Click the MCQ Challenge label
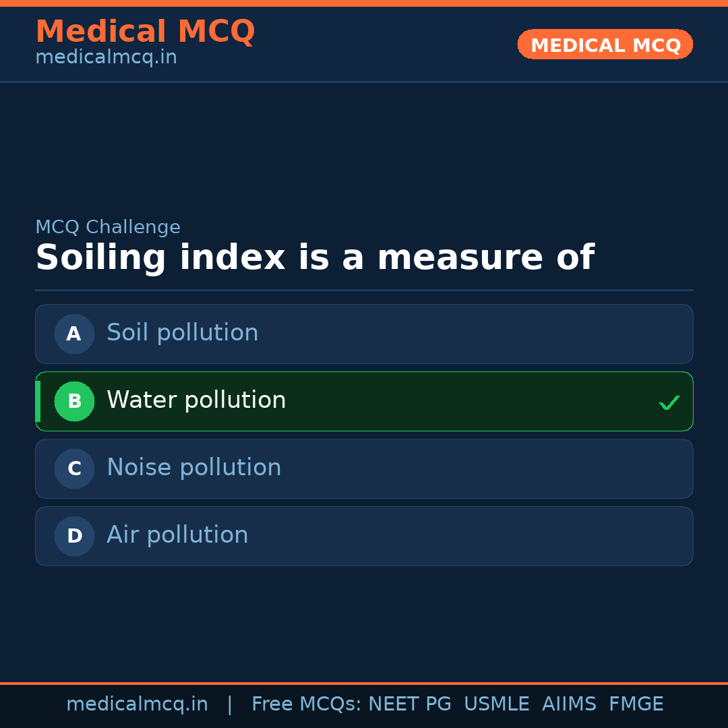This screenshot has height=728, width=728. coord(108,227)
